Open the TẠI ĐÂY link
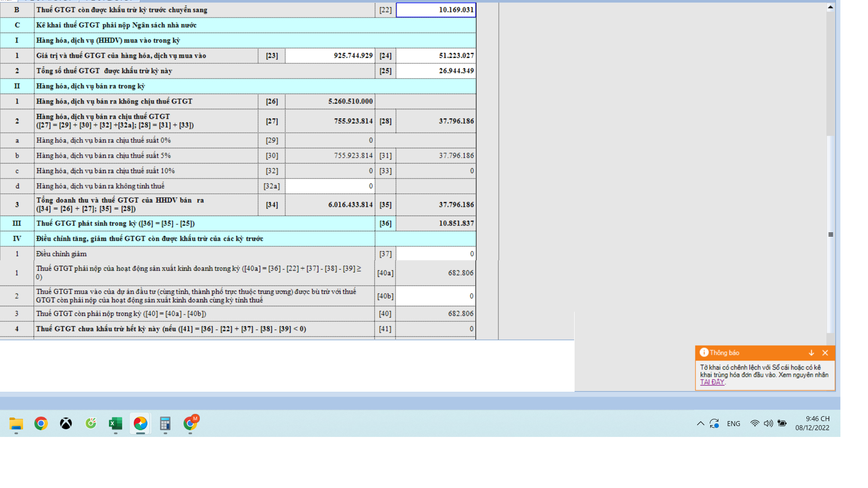 coord(712,382)
